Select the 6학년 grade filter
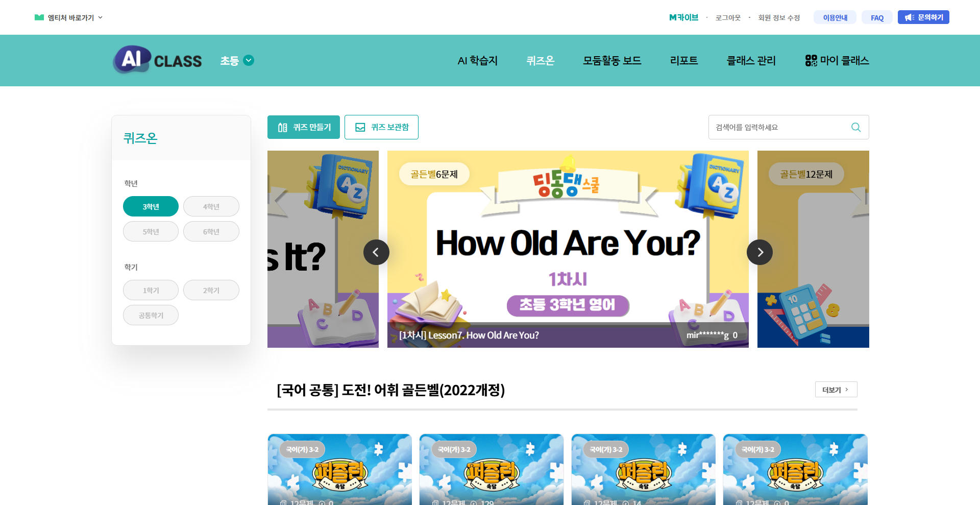Viewport: 980px width, 505px height. 211,231
